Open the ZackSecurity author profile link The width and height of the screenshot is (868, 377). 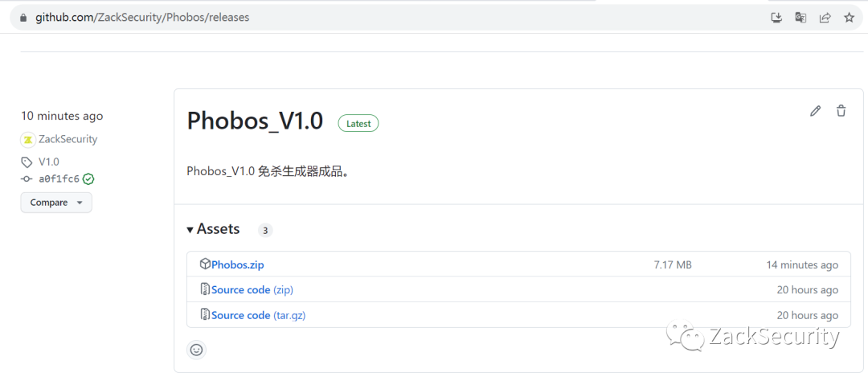68,140
